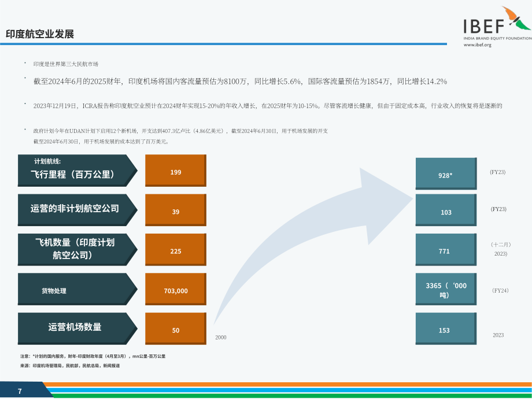Viewport: 532px width, 399px height.
Task: Select the 运营的非计划航空公司 label box
Action: point(77,210)
